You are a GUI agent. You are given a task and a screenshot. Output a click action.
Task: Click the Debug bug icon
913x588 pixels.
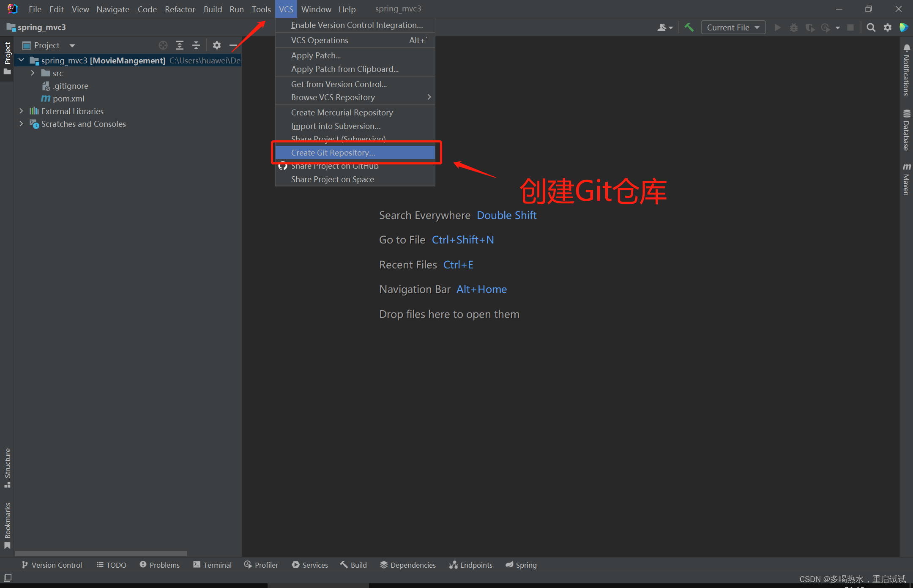pyautogui.click(x=794, y=27)
